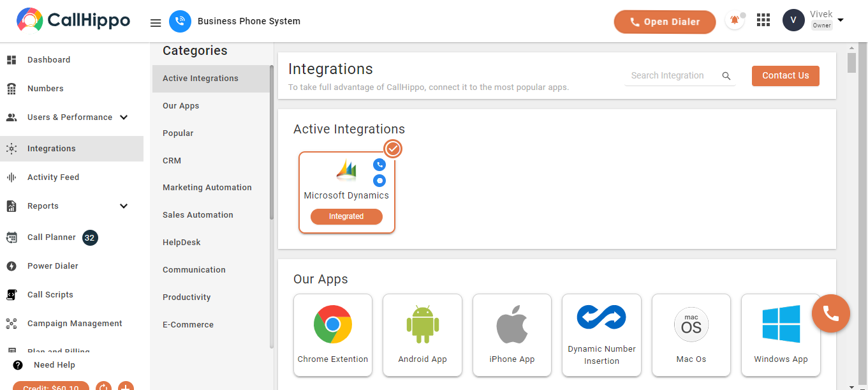Click the scrollbar down arrow
Screen dimensions: 868x390
tap(851, 386)
